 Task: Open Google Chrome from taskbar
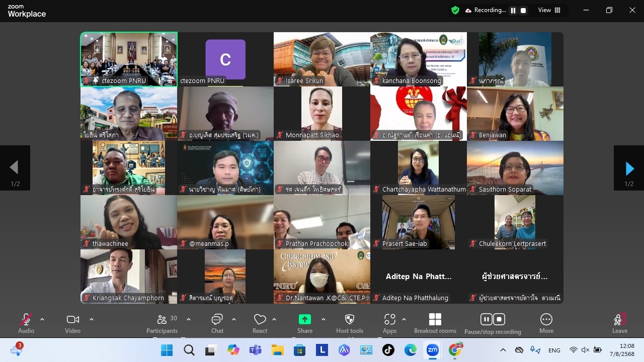click(455, 350)
